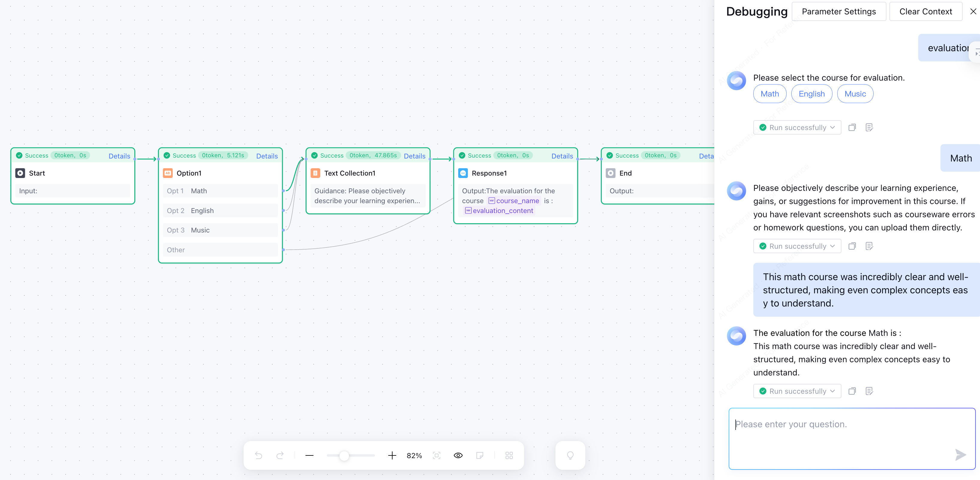This screenshot has width=980, height=480.
Task: Click the zoom slider handle
Action: (x=344, y=455)
